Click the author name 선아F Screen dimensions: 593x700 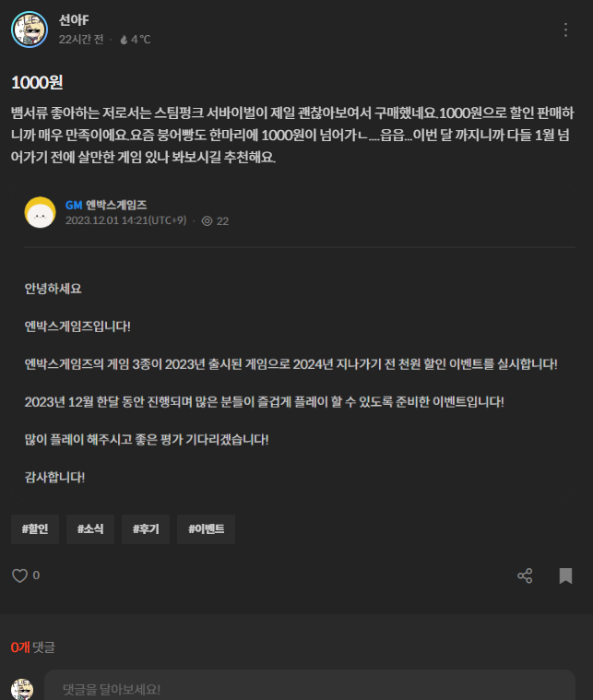[x=74, y=20]
